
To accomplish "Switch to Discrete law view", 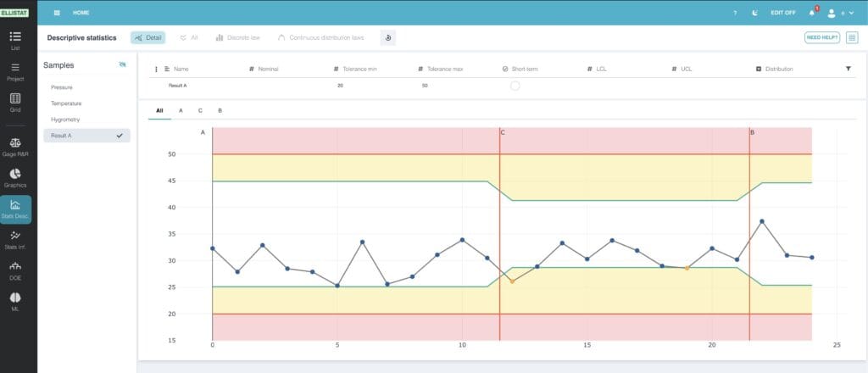I will click(x=237, y=37).
